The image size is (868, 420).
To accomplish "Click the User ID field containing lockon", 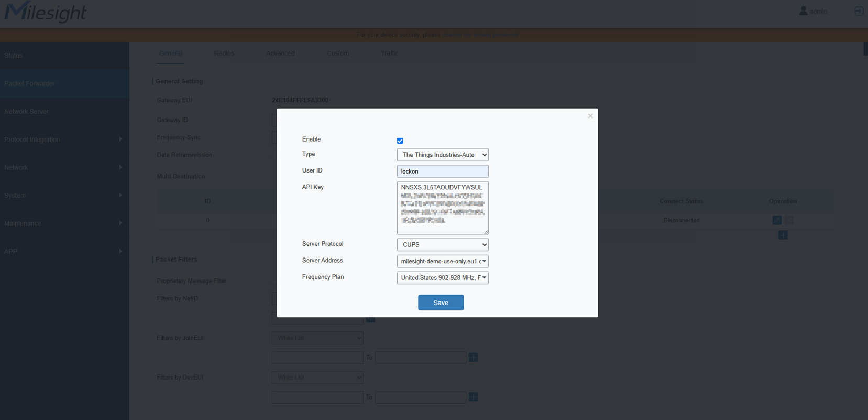I will pos(443,171).
